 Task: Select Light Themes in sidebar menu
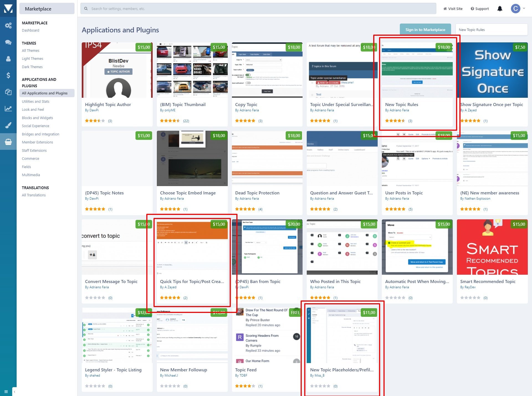tap(32, 59)
